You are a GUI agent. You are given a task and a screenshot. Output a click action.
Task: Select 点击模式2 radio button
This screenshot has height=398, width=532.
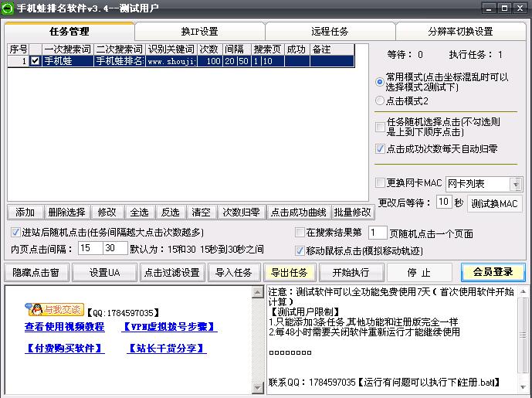point(380,100)
